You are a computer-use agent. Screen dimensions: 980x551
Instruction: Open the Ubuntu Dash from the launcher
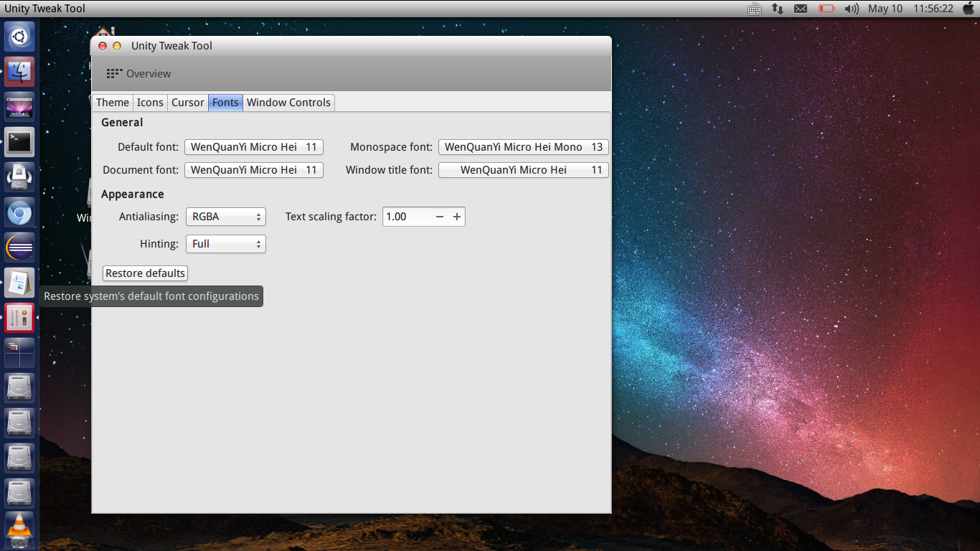click(19, 36)
